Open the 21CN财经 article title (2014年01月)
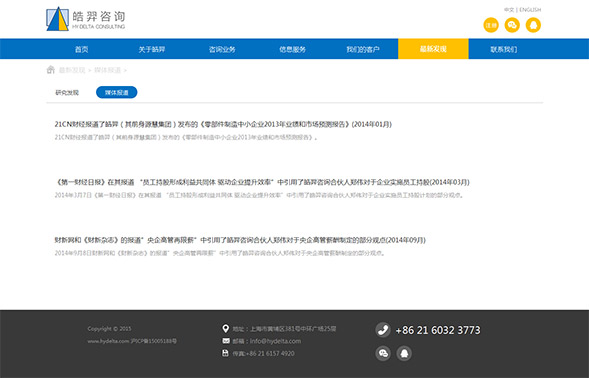589x378 pixels. [223, 124]
